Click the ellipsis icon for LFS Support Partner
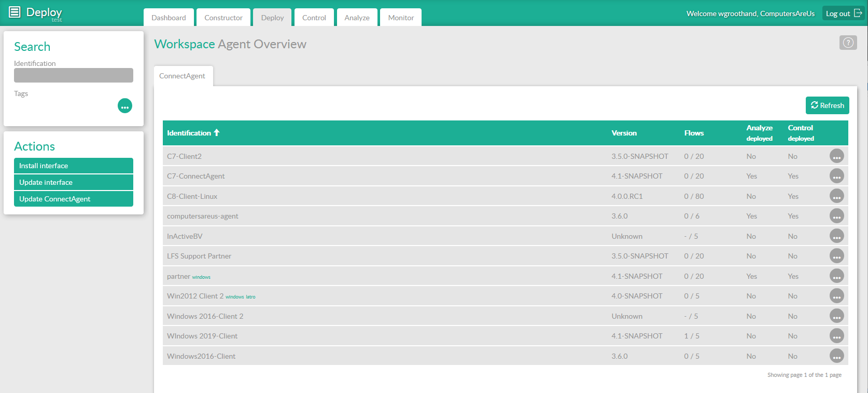Screen dimensions: 868x393 click(x=836, y=256)
